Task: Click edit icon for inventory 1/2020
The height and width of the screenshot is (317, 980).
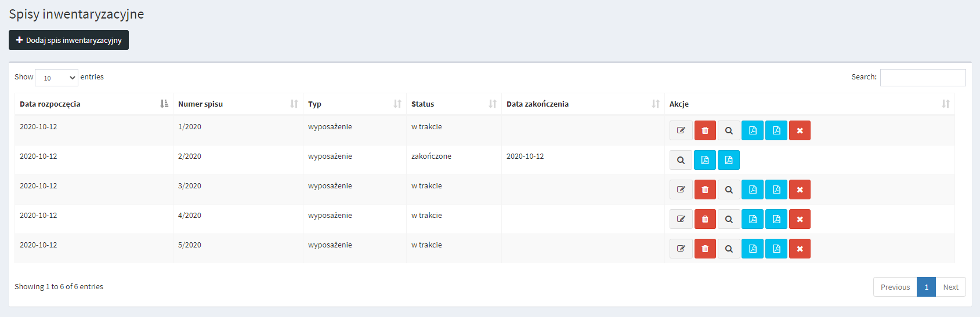Action: click(x=681, y=130)
